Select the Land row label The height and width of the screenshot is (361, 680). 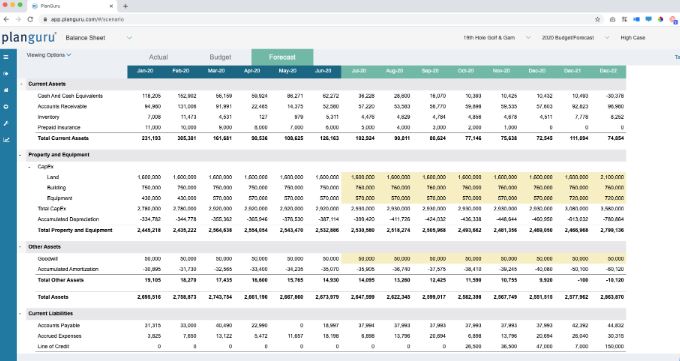point(52,177)
